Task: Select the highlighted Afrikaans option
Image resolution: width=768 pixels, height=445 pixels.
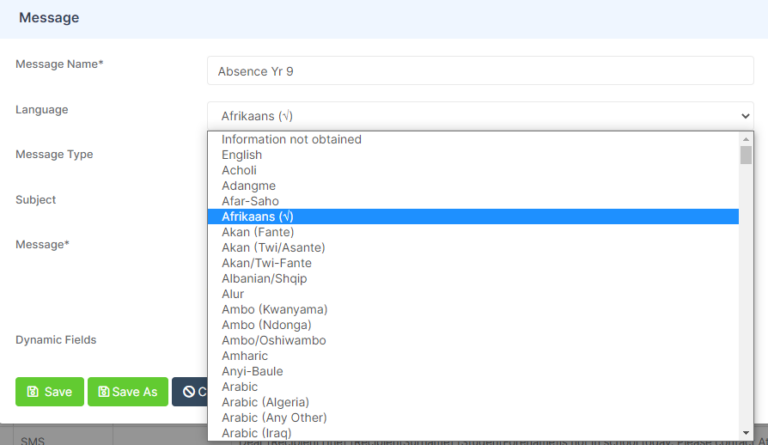Action: click(x=257, y=217)
